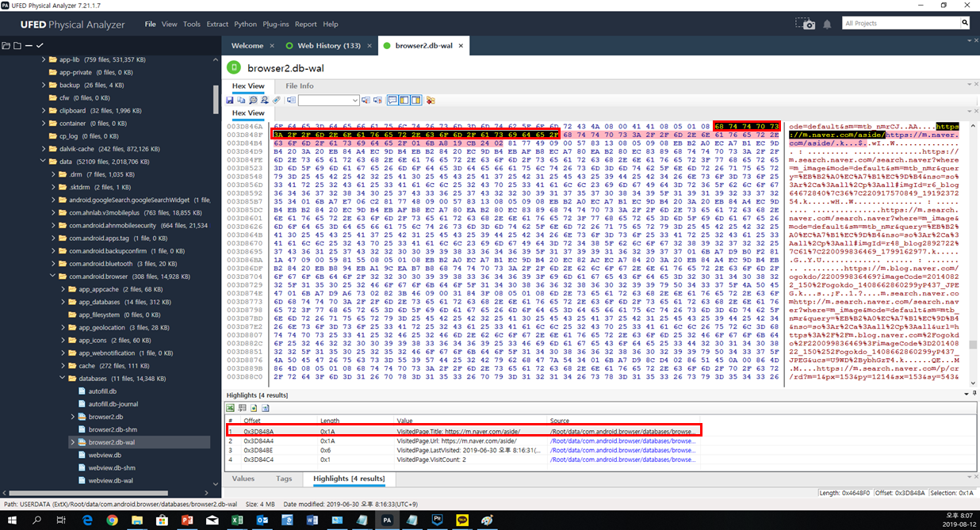Select the Highlights [4 results] tab
Viewport: 980px width, 530px height.
pos(349,479)
